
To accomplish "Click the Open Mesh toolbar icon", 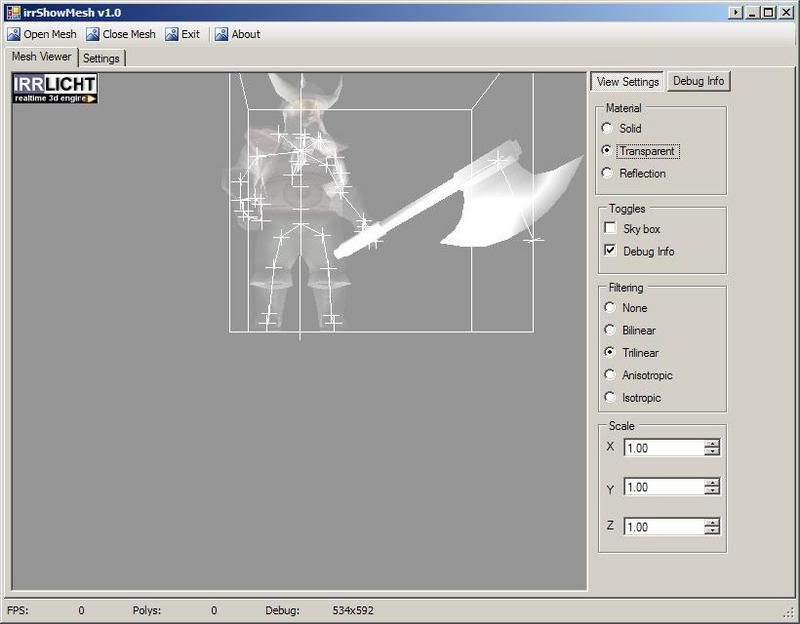I will pyautogui.click(x=14, y=34).
